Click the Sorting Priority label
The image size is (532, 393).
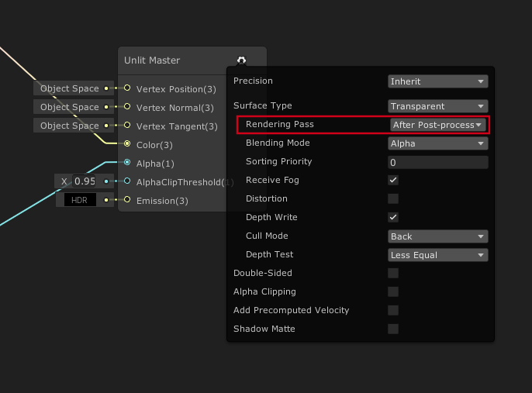278,161
